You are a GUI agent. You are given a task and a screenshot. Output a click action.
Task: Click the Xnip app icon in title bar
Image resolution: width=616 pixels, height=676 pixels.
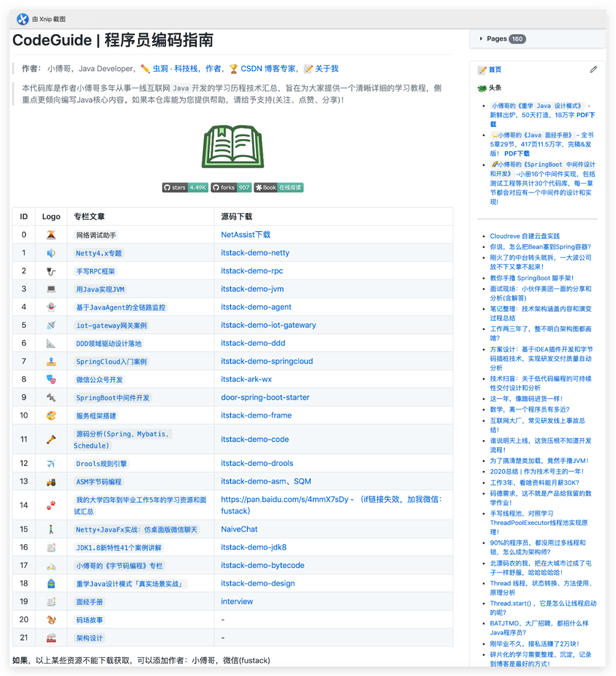point(22,19)
